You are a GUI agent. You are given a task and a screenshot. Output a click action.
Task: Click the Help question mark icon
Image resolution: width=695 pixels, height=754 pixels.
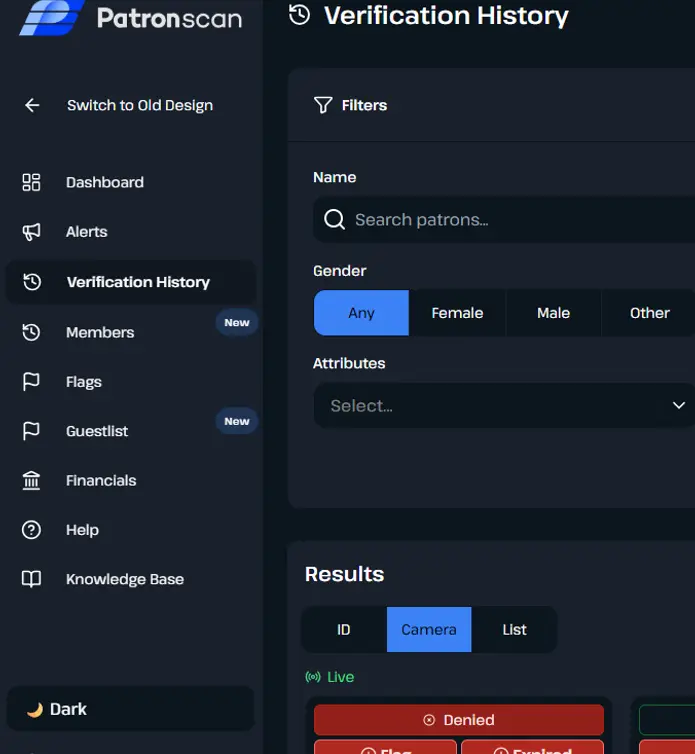point(31,530)
